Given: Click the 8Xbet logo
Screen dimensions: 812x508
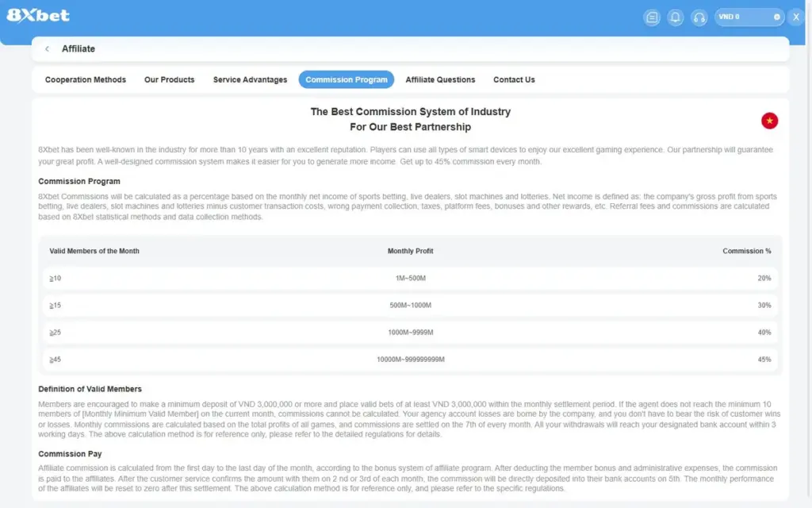Looking at the screenshot, I should [38, 16].
